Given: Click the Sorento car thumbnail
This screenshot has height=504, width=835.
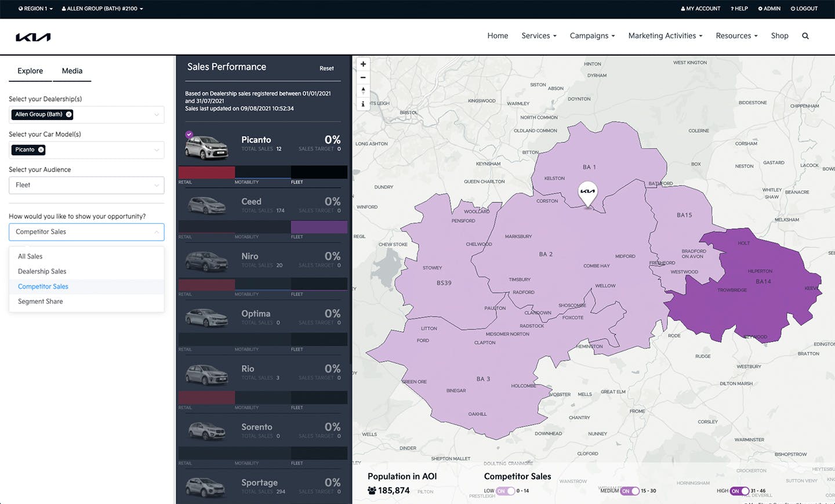Looking at the screenshot, I should click(206, 431).
